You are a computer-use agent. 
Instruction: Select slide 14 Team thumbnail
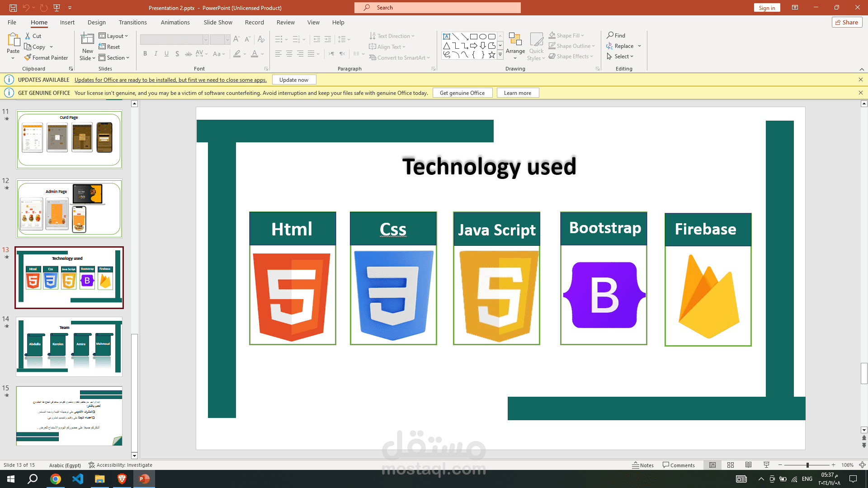(69, 347)
